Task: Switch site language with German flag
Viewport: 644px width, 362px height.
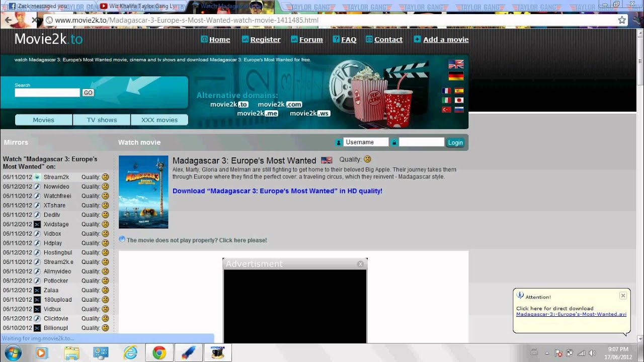Action: tap(456, 76)
